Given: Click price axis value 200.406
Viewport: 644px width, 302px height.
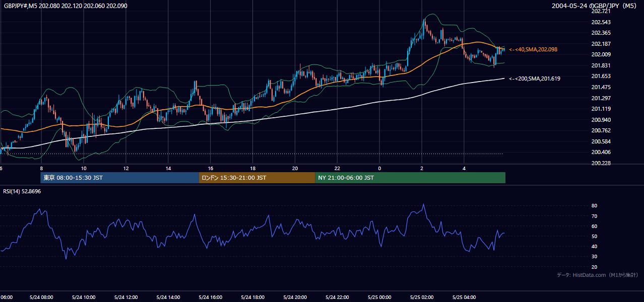Looking at the screenshot, I should 601,152.
